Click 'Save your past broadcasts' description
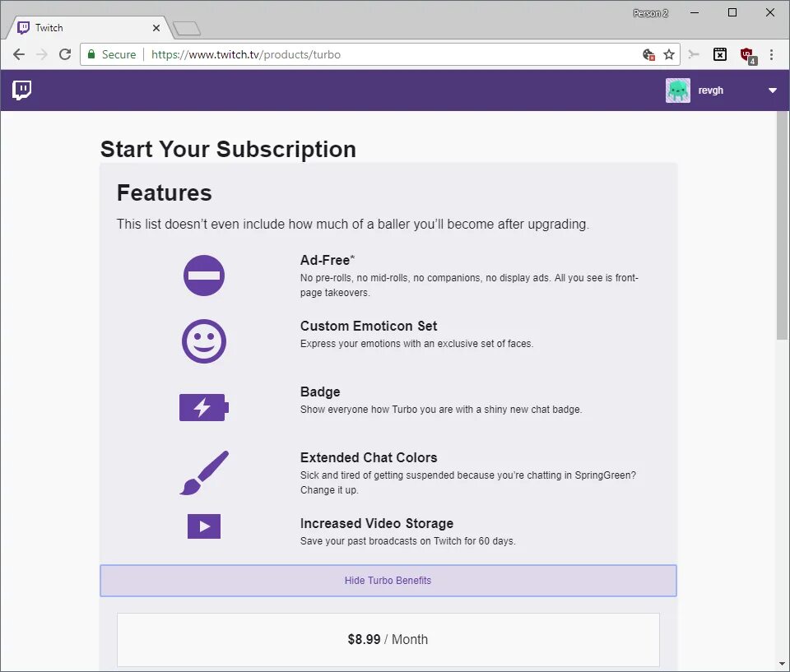 [407, 541]
